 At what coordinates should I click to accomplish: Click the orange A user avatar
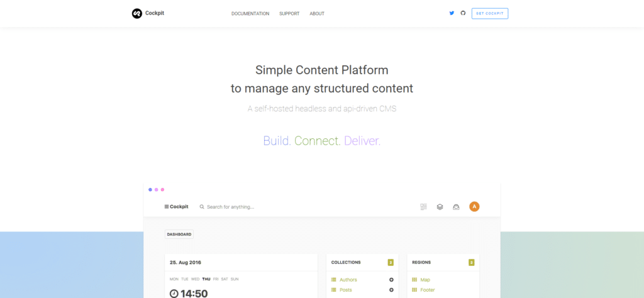[x=474, y=206]
